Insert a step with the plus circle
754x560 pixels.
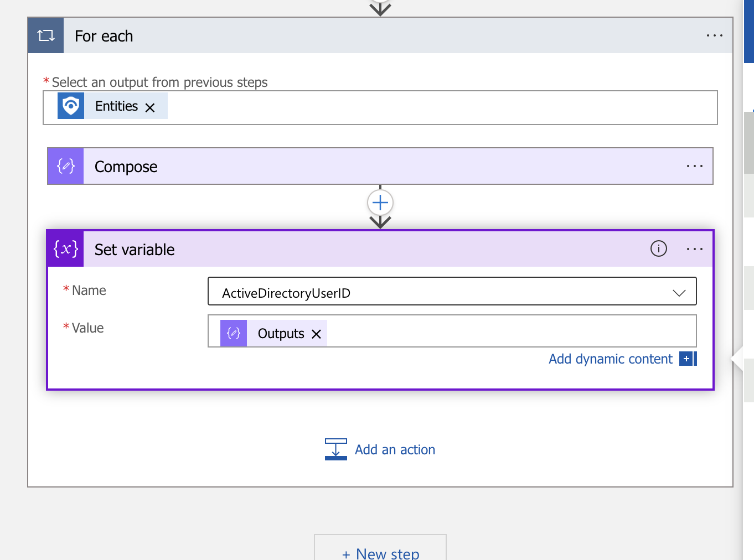click(x=380, y=203)
